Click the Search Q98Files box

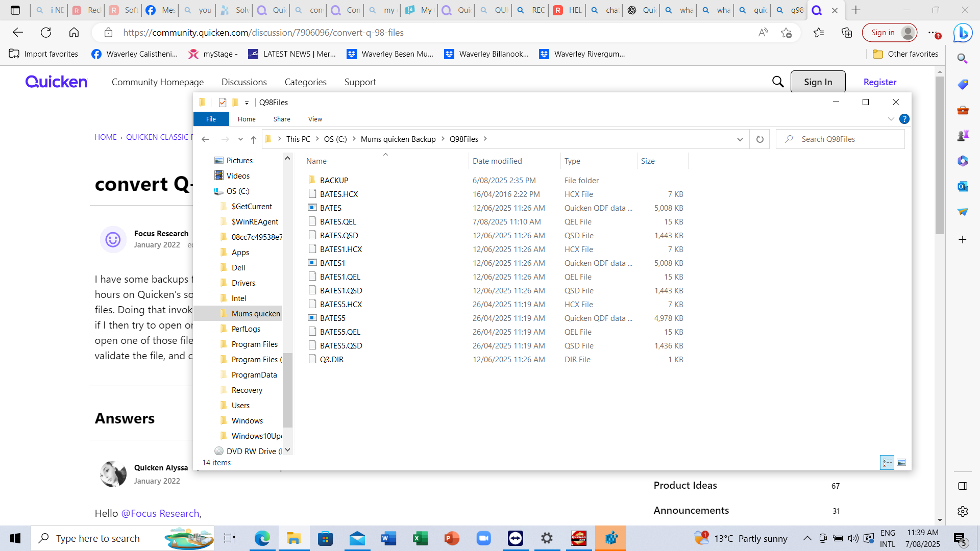840,139
